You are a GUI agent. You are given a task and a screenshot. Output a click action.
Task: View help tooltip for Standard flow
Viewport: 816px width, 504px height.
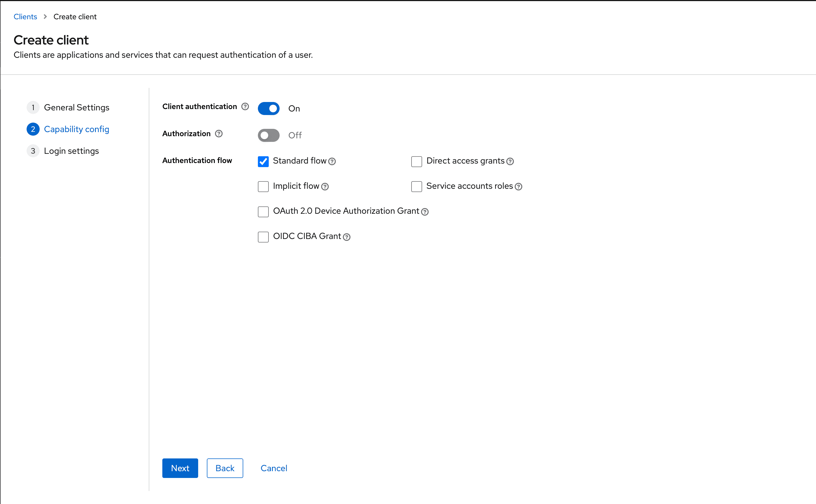(332, 161)
